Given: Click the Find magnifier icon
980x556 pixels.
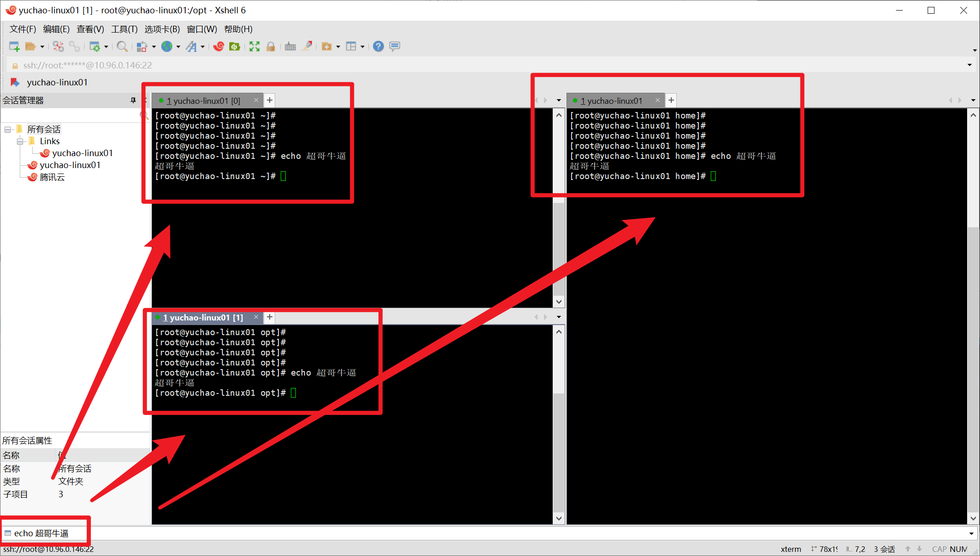Looking at the screenshot, I should [x=122, y=46].
